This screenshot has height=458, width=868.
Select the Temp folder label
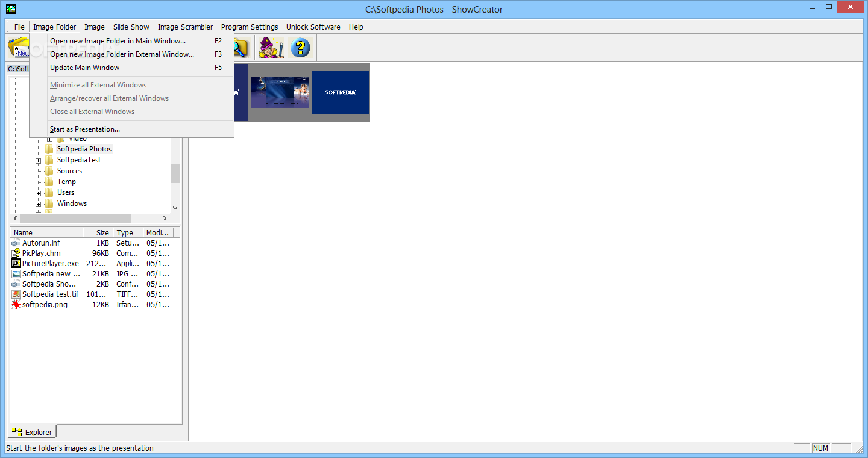66,182
